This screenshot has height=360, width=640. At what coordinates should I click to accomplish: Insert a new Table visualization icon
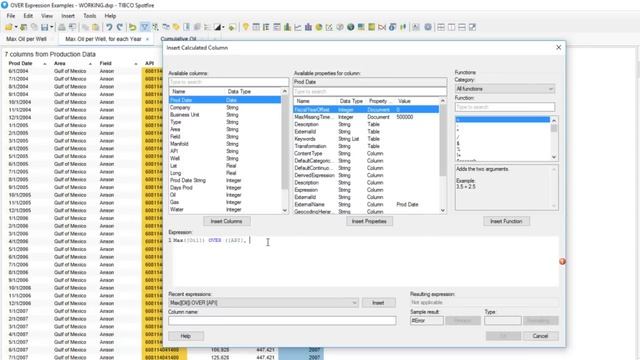pyautogui.click(x=256, y=27)
